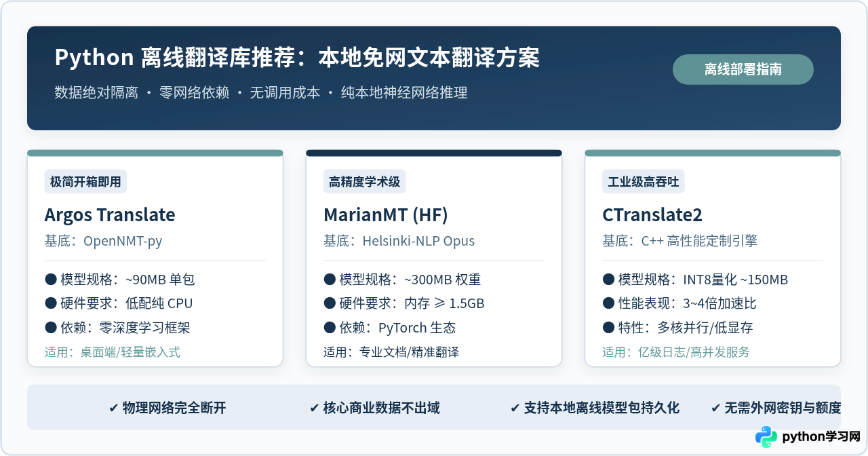Select 硬件要求：低配纯 CPU row
The height and width of the screenshot is (456, 868).
coord(119,303)
